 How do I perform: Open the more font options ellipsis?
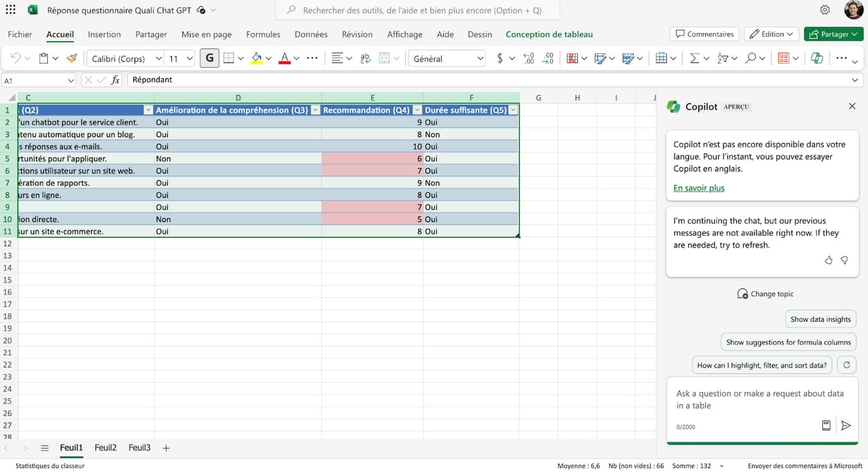pyautogui.click(x=312, y=58)
